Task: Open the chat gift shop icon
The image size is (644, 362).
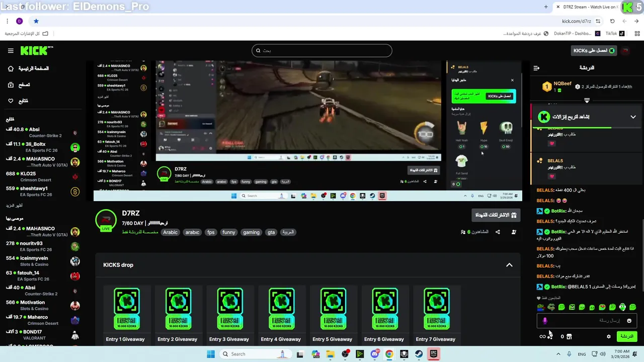Action: pos(569,336)
